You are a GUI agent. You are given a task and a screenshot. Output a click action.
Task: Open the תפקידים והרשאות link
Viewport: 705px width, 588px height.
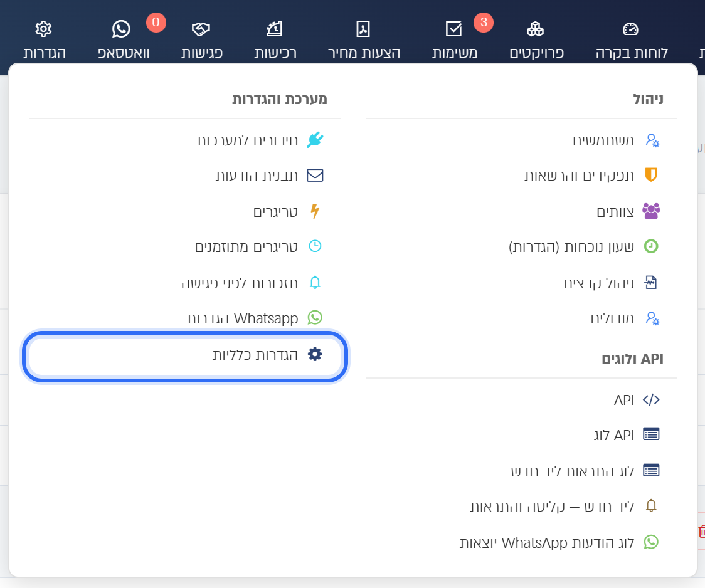579,175
